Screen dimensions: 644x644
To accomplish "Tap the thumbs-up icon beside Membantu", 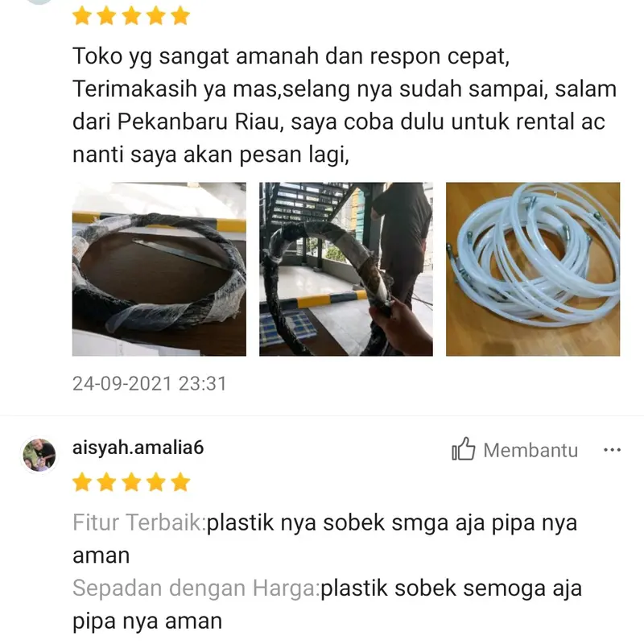I will point(464,448).
